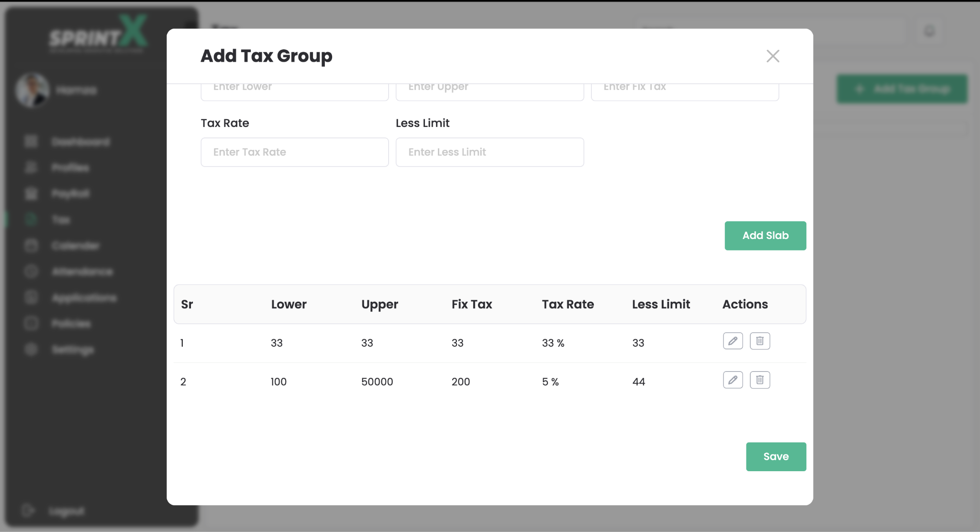The height and width of the screenshot is (532, 980).
Task: Select the 50000 upper value cell
Action: (x=377, y=382)
